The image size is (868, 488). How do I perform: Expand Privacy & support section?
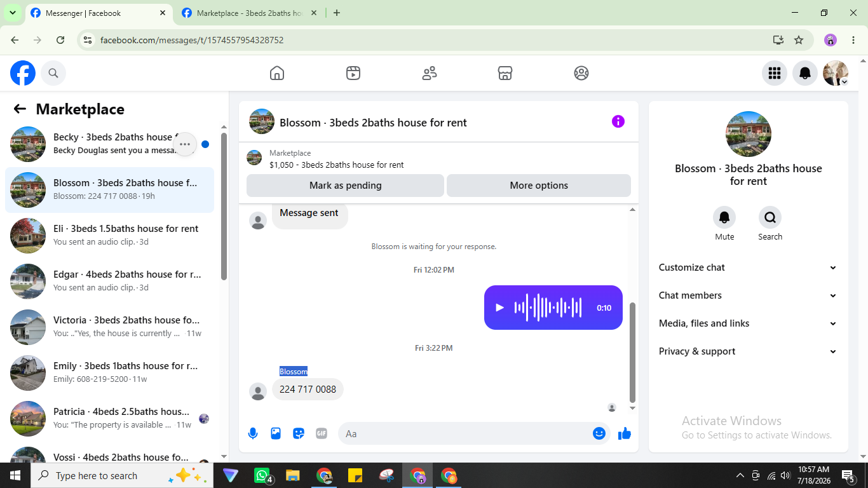point(748,351)
